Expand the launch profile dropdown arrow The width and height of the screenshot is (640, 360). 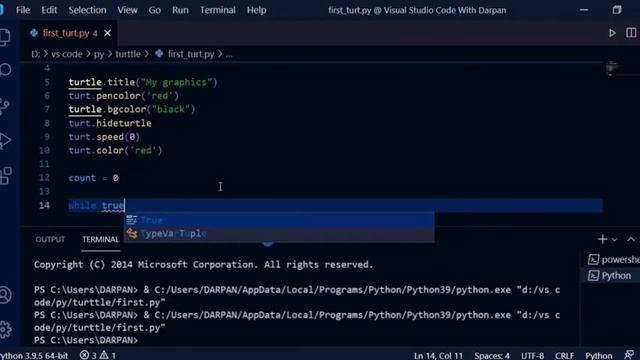614,240
